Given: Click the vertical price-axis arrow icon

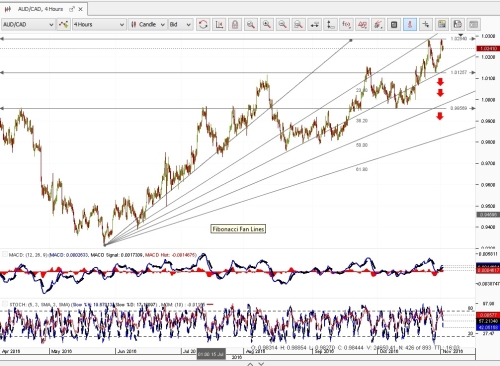Looking at the screenshot, I should coord(330,24).
